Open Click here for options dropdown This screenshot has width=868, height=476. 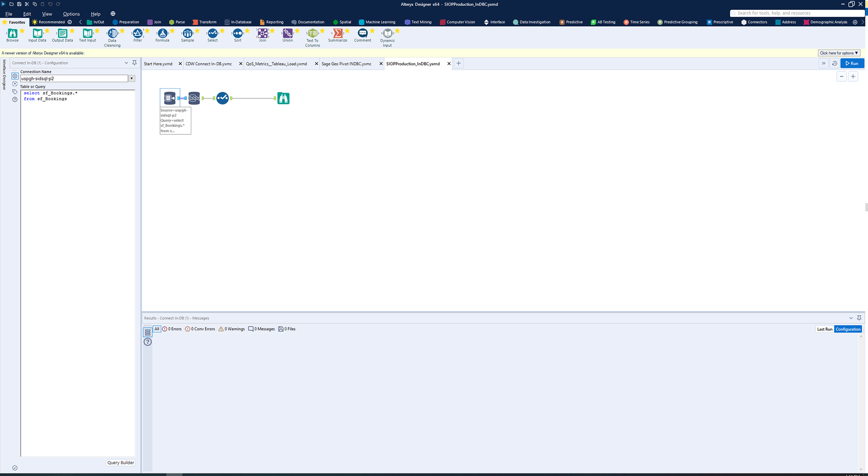click(839, 53)
